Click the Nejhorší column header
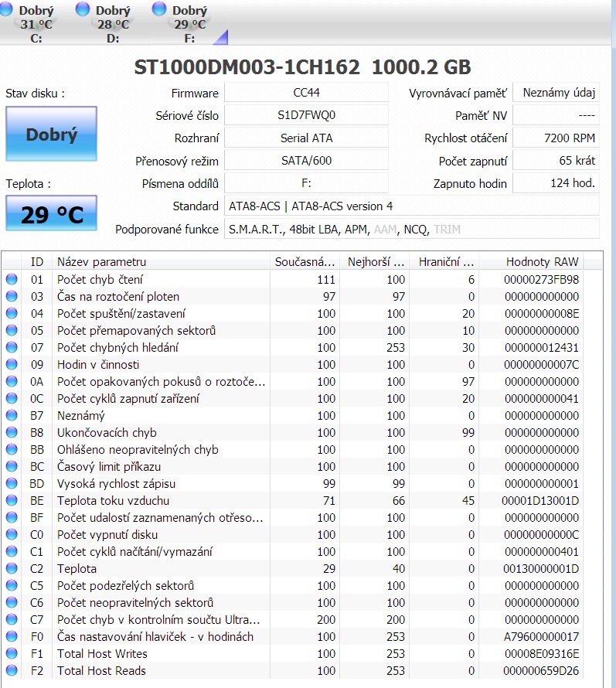 374,262
